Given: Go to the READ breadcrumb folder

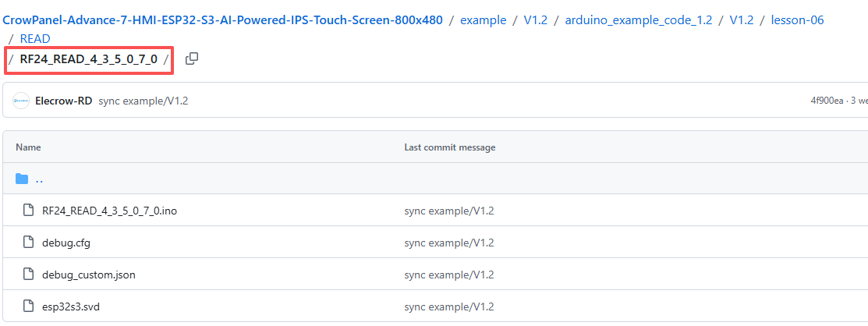Looking at the screenshot, I should pos(35,39).
